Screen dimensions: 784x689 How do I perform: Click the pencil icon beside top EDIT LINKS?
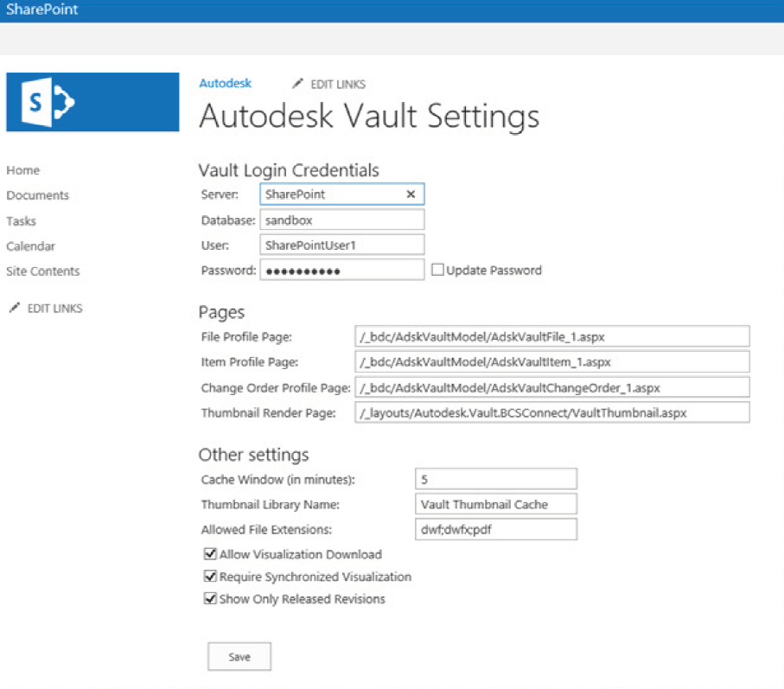point(297,84)
